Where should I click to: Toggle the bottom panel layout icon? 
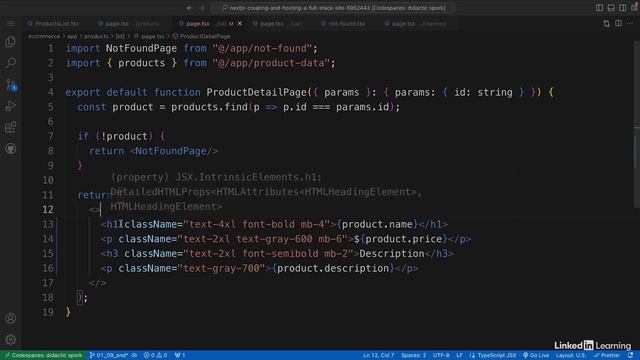click(611, 8)
